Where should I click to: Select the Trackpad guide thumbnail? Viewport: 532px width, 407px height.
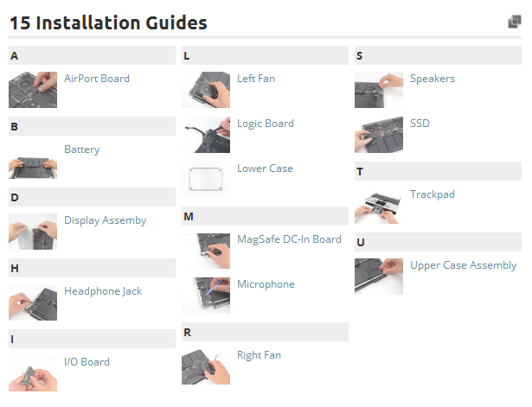[379, 206]
